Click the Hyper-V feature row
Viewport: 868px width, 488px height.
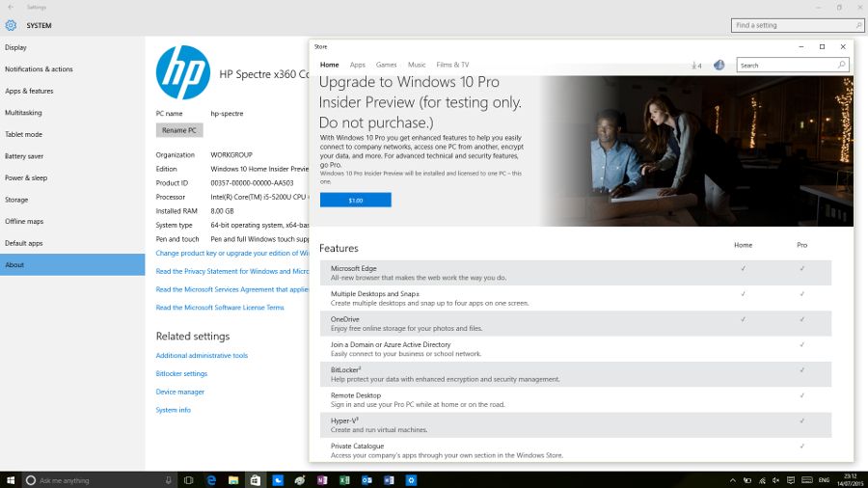[576, 425]
